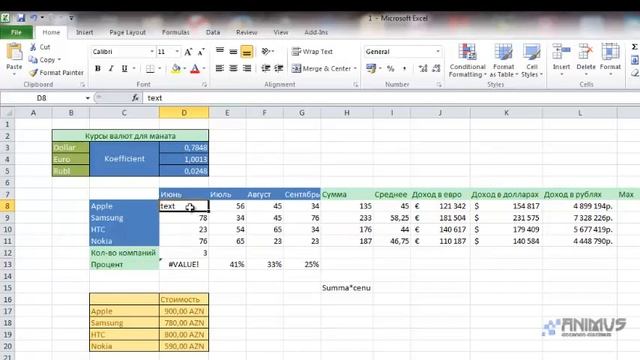Cut the selection with scissors icon
This screenshot has width=640, height=360.
pyautogui.click(x=33, y=47)
